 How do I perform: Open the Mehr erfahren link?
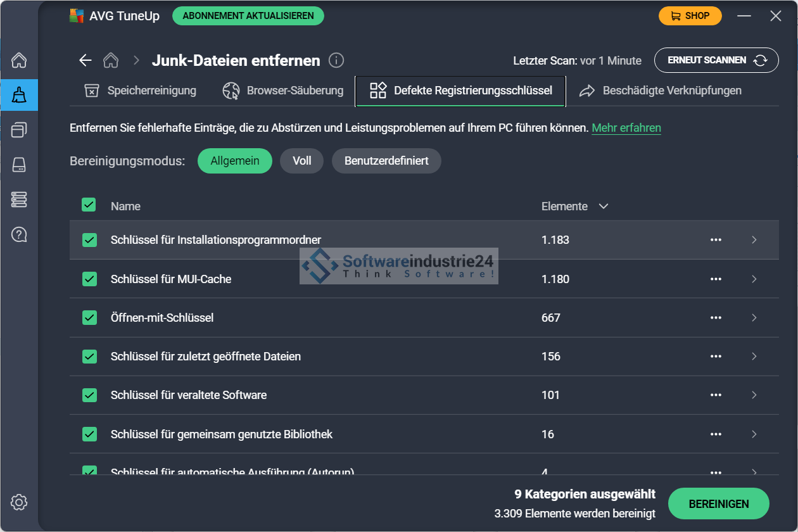coord(626,128)
